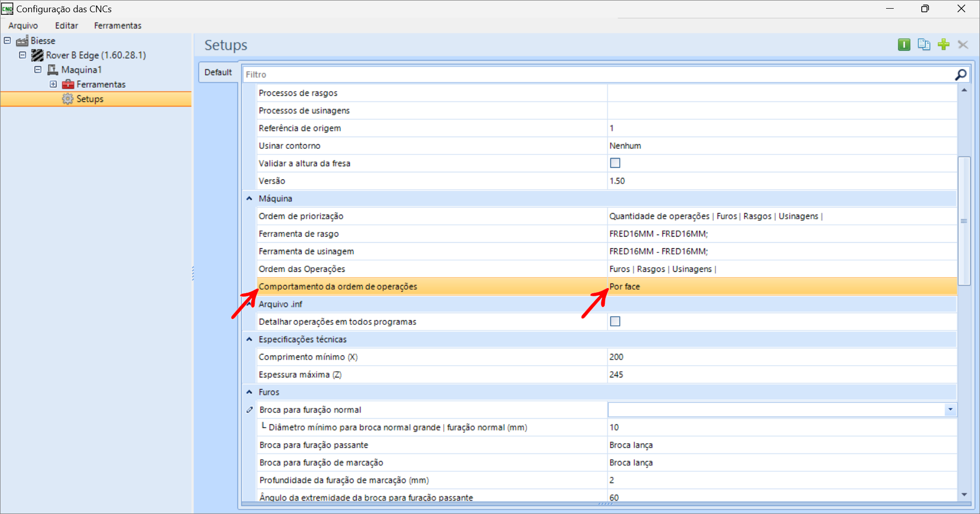Screen dimensions: 980x514
Task: Click the Versão value 1.50
Action: [x=617, y=181]
